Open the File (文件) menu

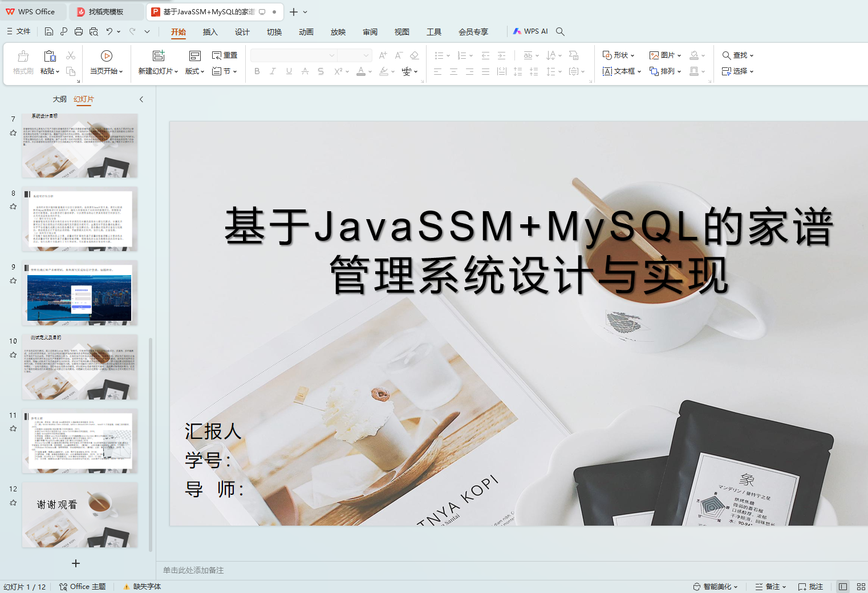19,31
